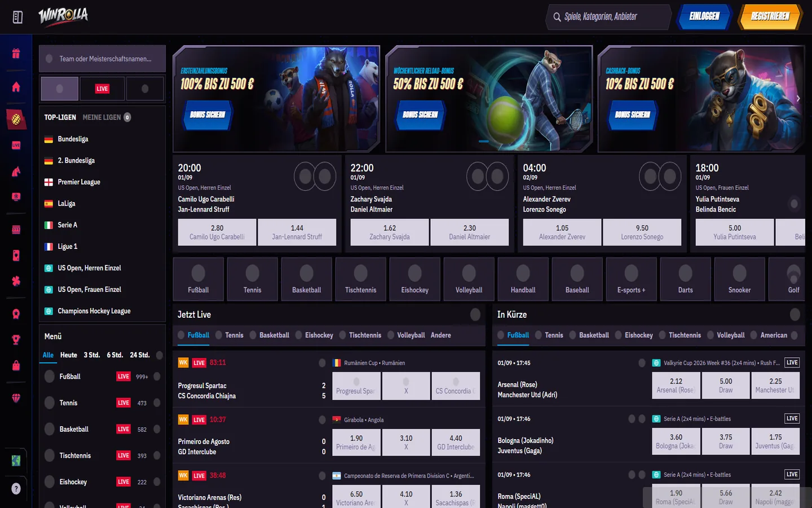Open the shopping bag shop icon
This screenshot has height=508, width=812.
click(x=16, y=366)
